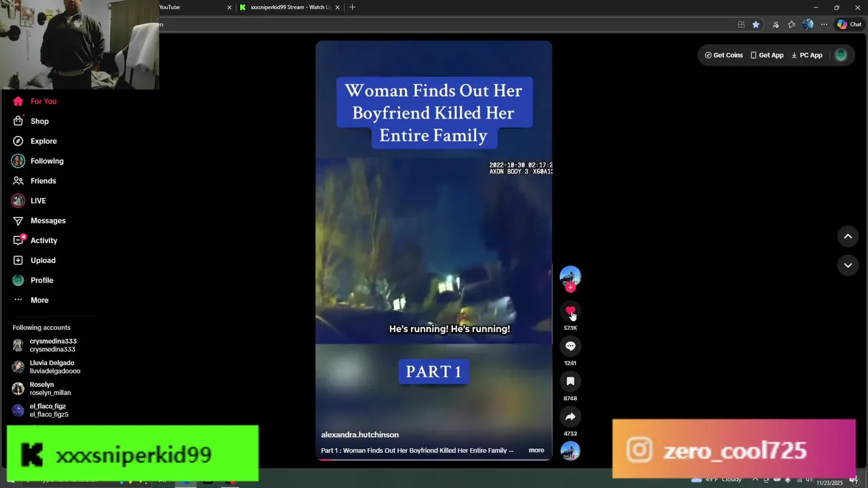
Task: Open the taskbar date 11/23/2025
Action: [829, 483]
